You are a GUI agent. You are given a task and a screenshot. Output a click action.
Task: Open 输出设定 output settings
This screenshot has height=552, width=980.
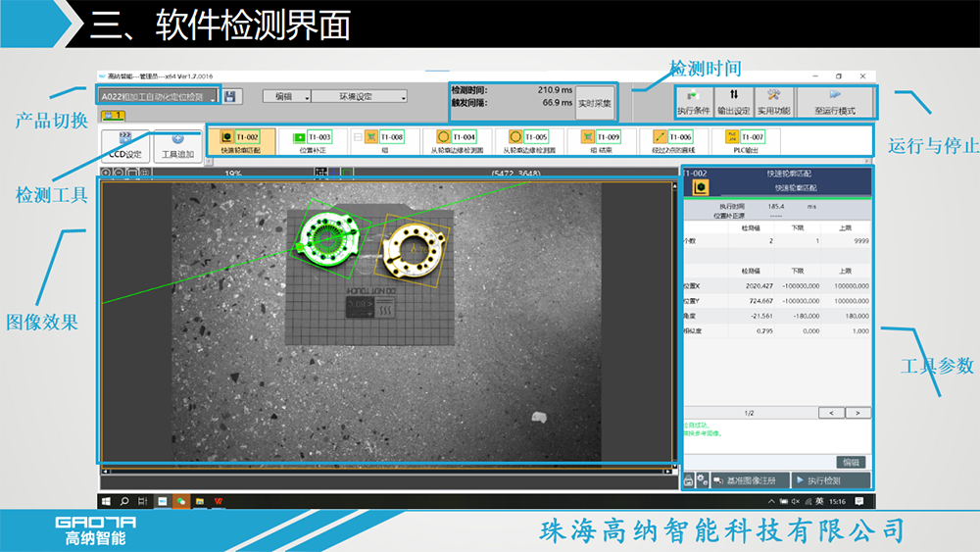[733, 102]
